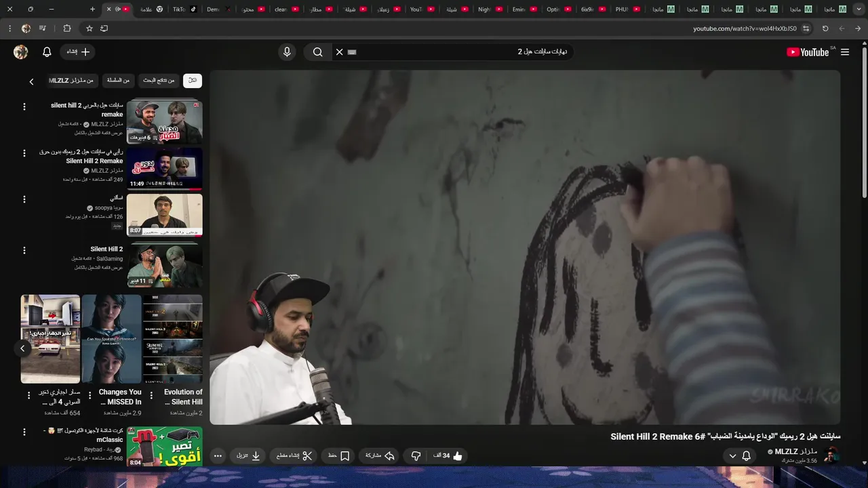The image size is (868, 488).
Task: Open the Create (إنشاء) plus button
Action: [78, 52]
